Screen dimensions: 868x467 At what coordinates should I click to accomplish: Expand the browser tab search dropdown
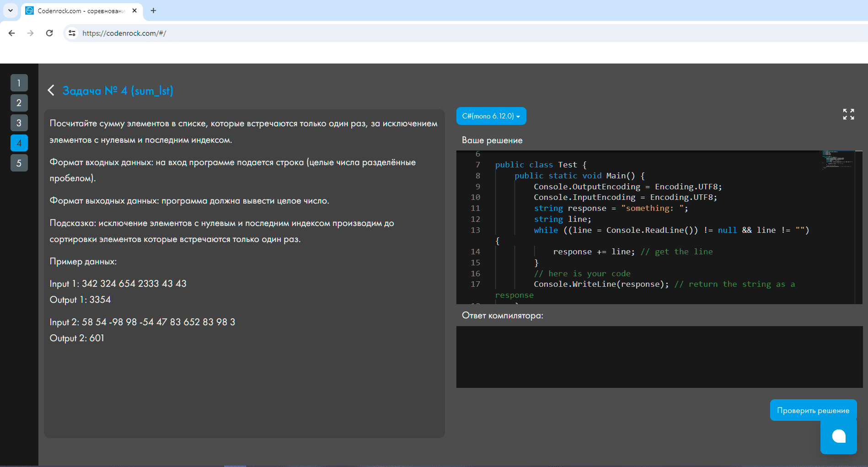[x=10, y=10]
